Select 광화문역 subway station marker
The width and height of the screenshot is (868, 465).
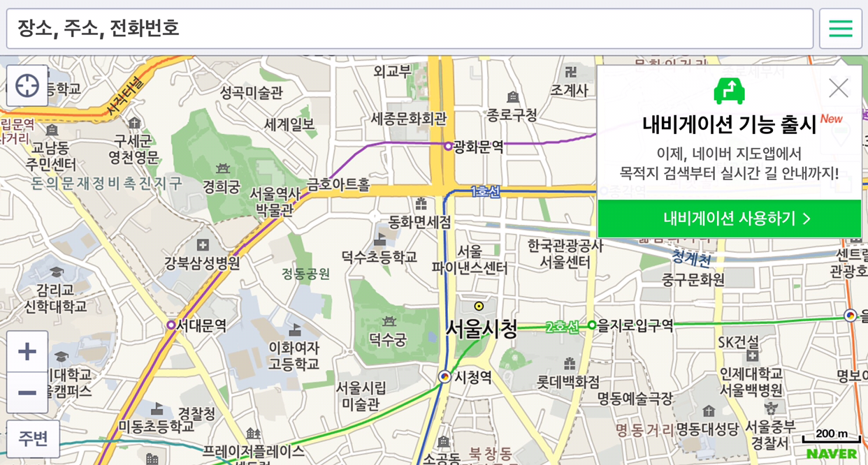tap(449, 146)
